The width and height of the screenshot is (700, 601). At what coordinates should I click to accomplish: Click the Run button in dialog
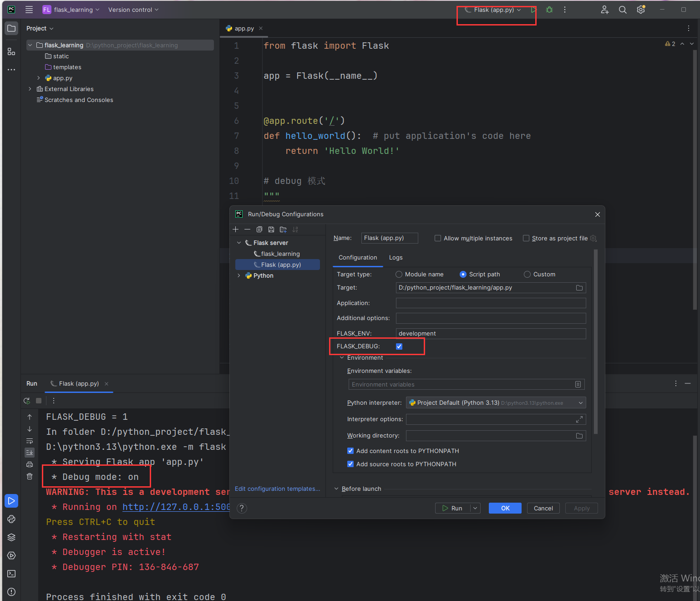(453, 508)
